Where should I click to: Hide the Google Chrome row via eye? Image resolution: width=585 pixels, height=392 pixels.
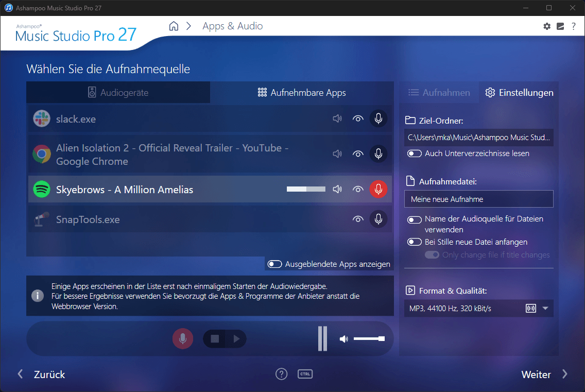pos(358,154)
